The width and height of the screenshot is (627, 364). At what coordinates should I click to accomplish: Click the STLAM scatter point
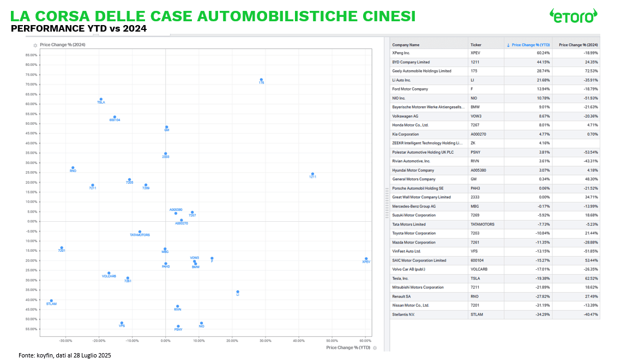(51, 301)
